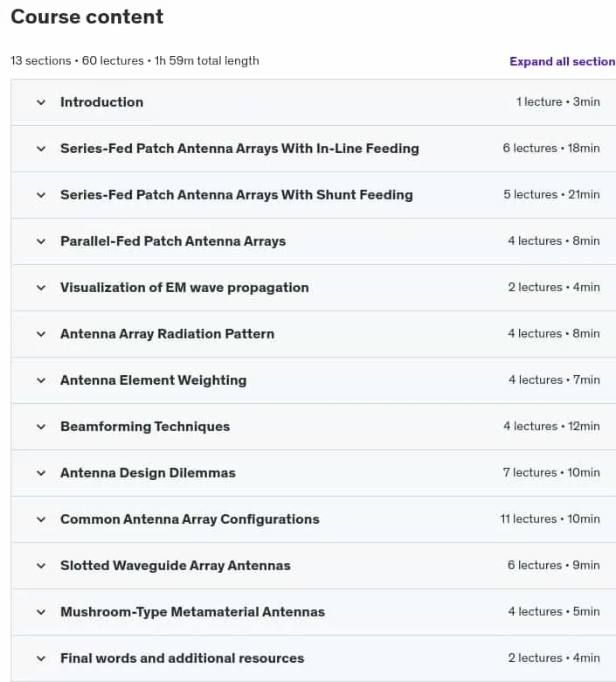The image size is (616, 682).
Task: Click the 11 lectures • 10min label
Action: tap(550, 518)
